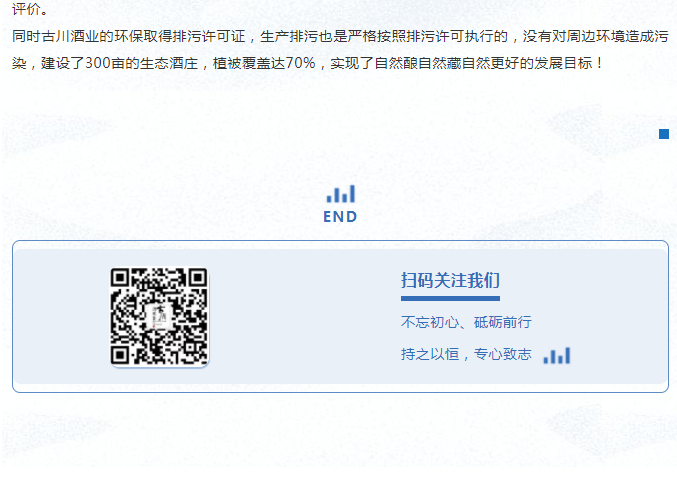Click the logo in the QR code center

point(159,317)
